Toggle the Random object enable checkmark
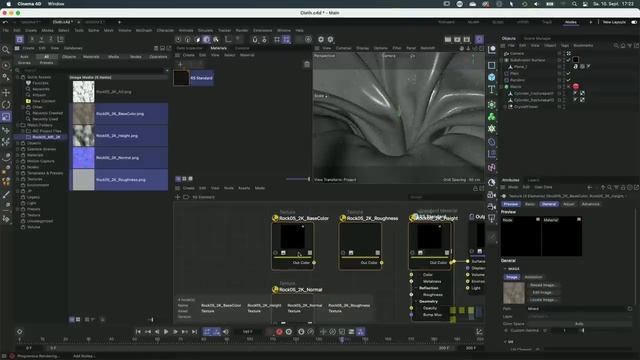 568,80
